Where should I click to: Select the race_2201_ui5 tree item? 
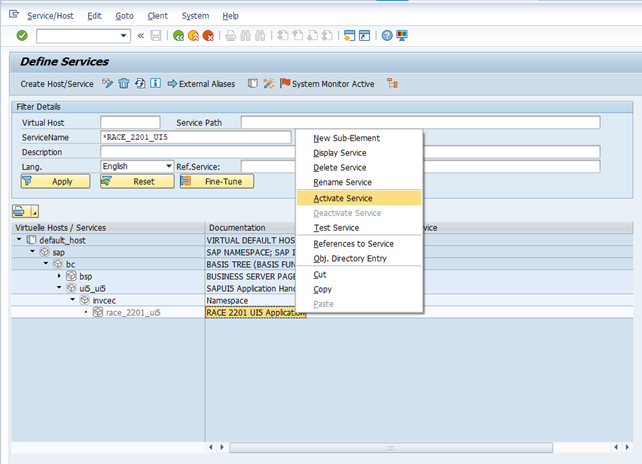coord(133,312)
